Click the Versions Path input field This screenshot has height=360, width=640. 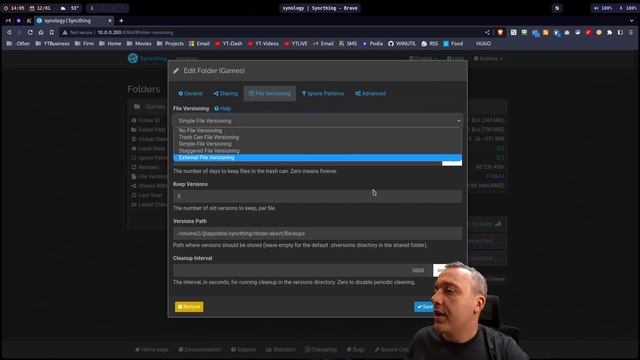[318, 233]
